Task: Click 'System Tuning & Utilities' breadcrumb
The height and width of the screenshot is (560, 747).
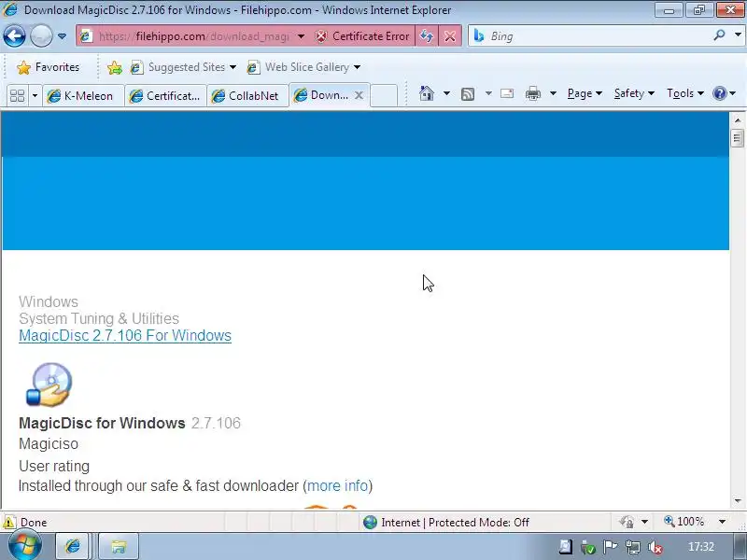Action: (x=99, y=318)
